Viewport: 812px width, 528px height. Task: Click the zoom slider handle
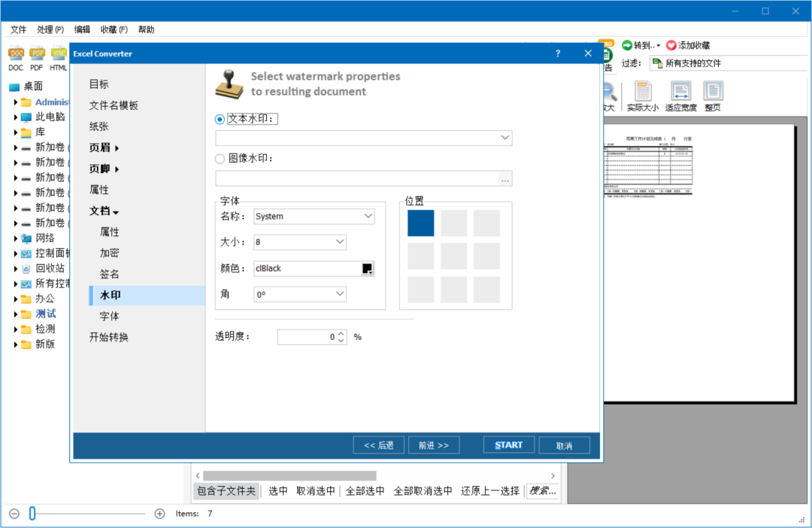coord(32,514)
